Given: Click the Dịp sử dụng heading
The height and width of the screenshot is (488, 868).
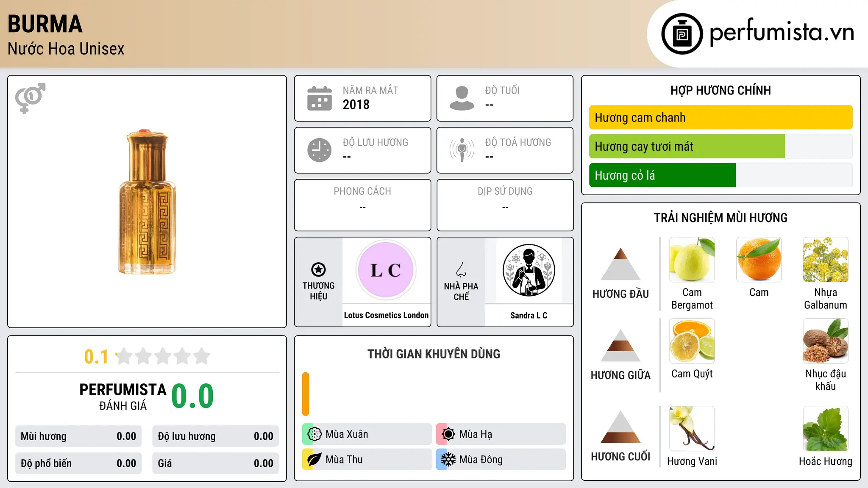Looking at the screenshot, I should coord(505,191).
